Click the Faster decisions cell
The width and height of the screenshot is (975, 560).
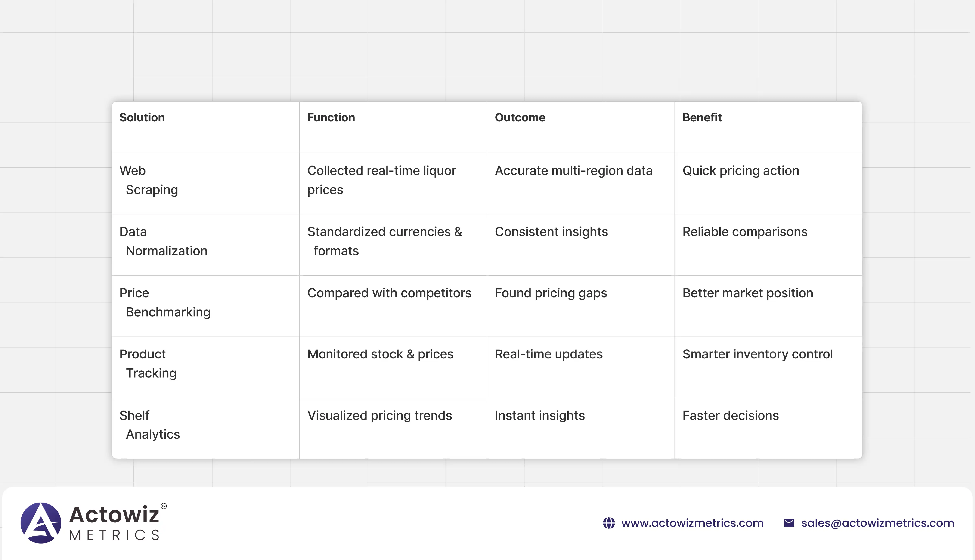pos(730,416)
